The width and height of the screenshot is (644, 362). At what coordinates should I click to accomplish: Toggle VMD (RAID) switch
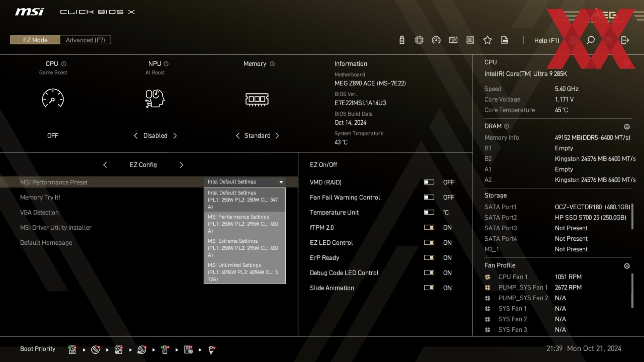pyautogui.click(x=429, y=182)
